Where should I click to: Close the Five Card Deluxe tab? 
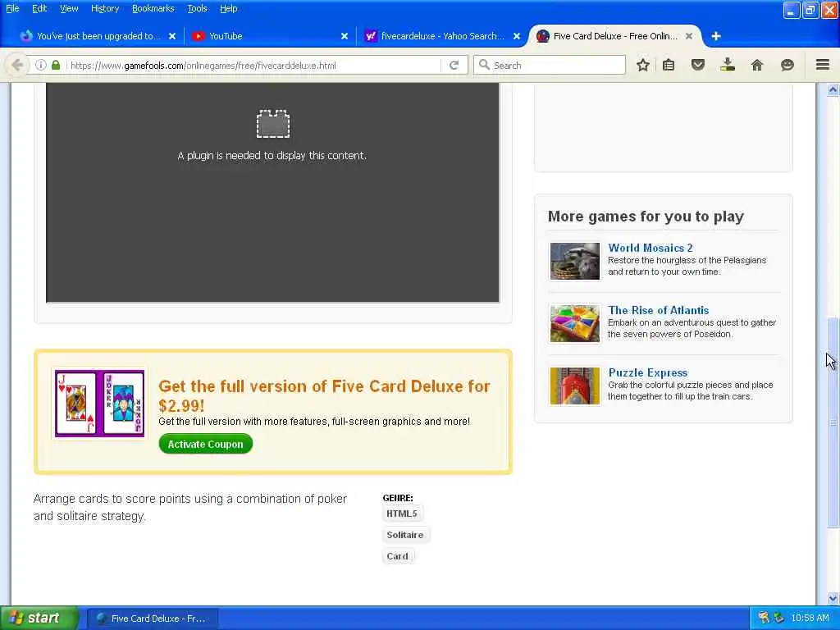(689, 36)
